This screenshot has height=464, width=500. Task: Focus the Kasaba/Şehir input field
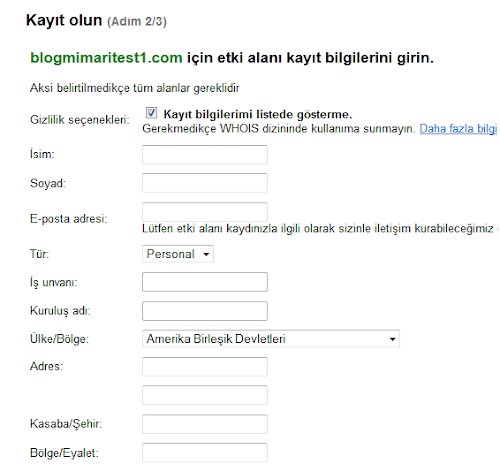(x=205, y=424)
